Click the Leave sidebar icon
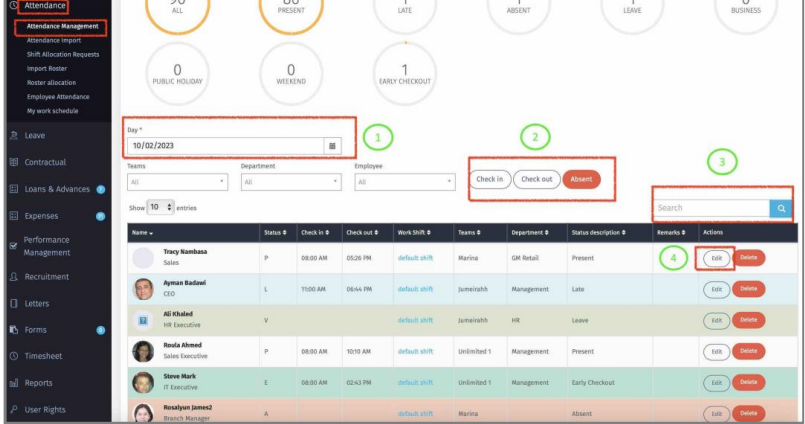This screenshot has width=805, height=424. (14, 135)
